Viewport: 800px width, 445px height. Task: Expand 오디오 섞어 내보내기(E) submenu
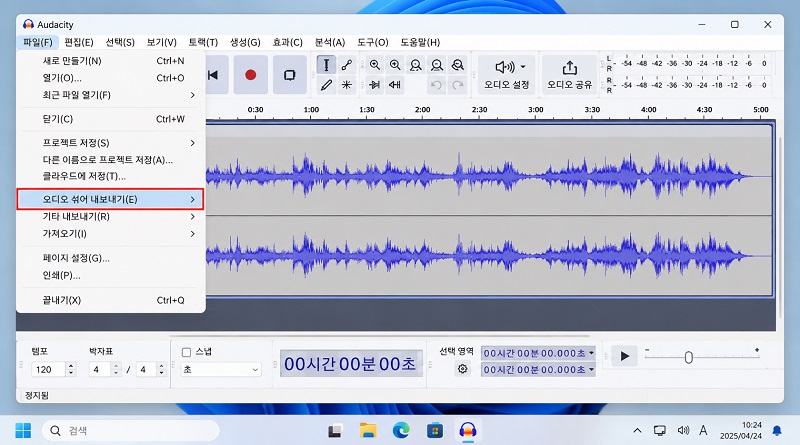(111, 199)
